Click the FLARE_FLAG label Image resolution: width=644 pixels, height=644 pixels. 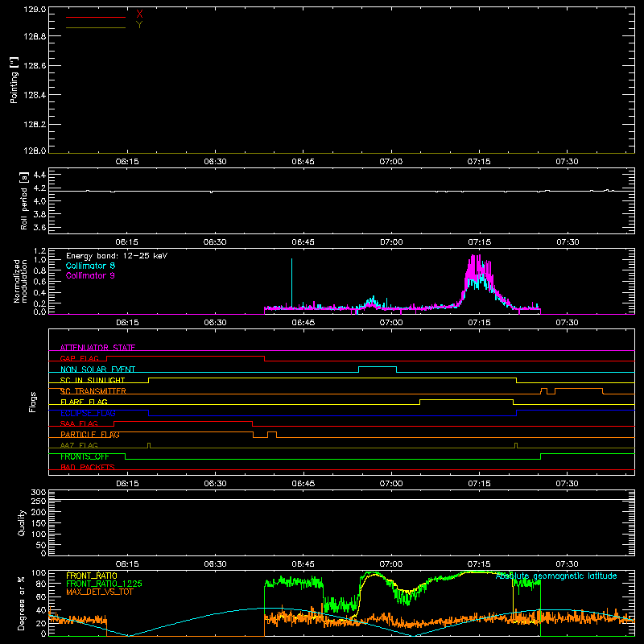84,402
